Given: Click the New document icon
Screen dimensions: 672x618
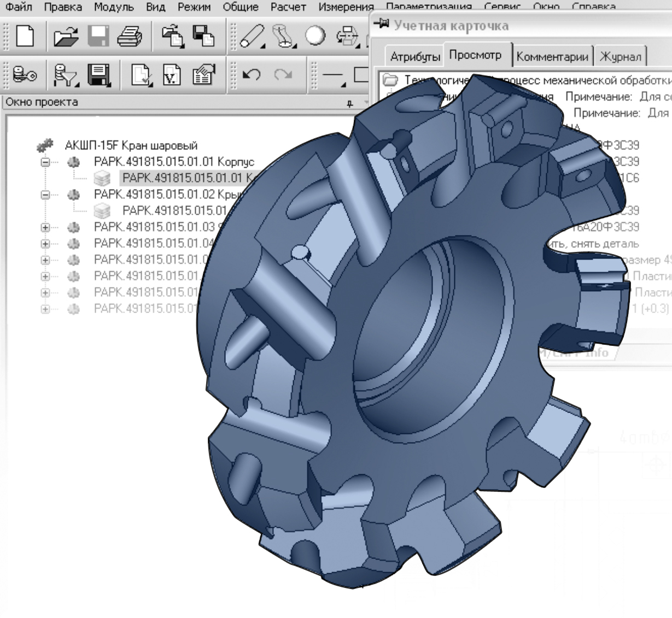Looking at the screenshot, I should click(25, 37).
